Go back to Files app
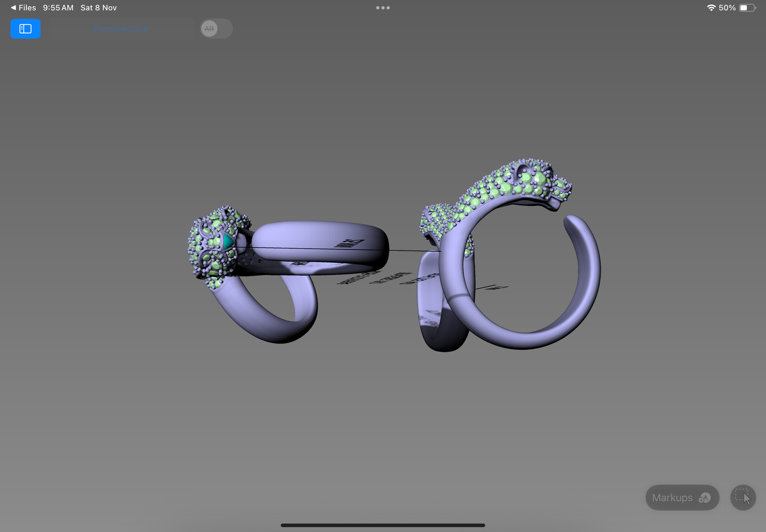 tap(23, 7)
